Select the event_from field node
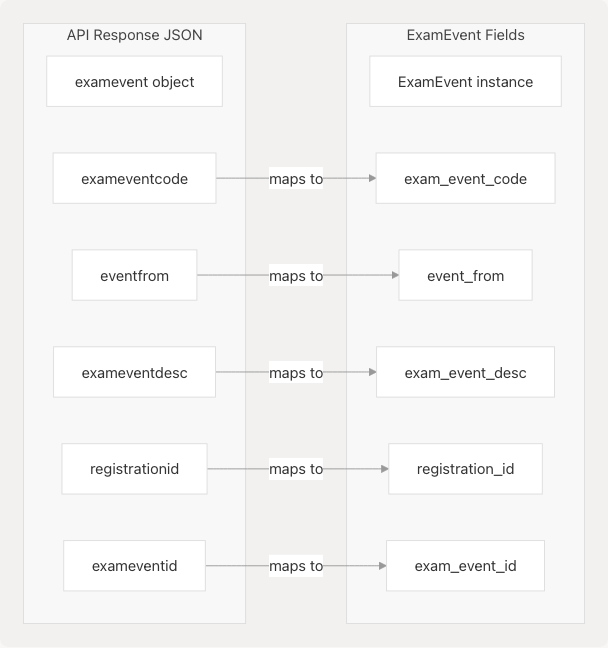The image size is (608, 648). coord(465,275)
